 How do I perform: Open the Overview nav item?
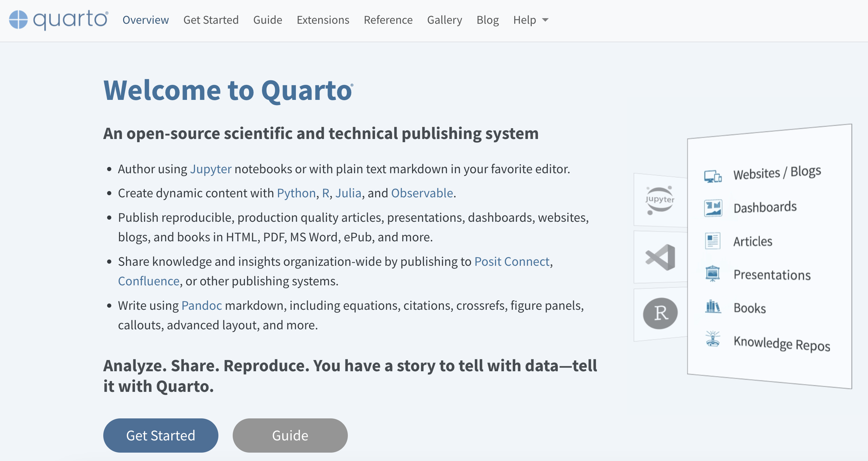[x=145, y=20]
